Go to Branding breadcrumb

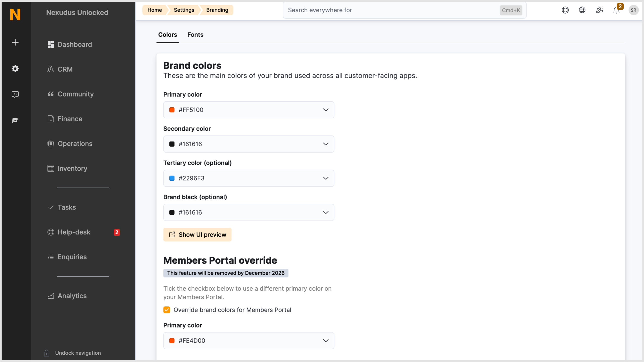pos(217,10)
